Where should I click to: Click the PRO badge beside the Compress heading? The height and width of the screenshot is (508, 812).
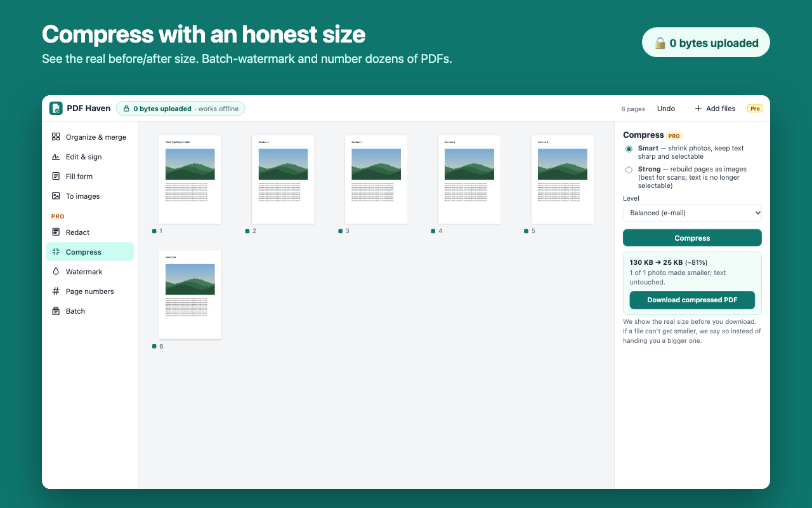(x=674, y=136)
